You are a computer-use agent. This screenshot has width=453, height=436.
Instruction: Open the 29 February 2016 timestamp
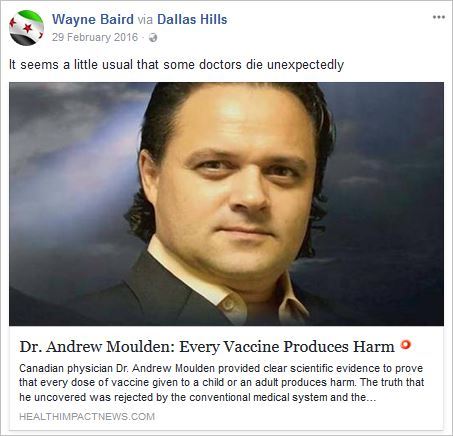tap(95, 37)
